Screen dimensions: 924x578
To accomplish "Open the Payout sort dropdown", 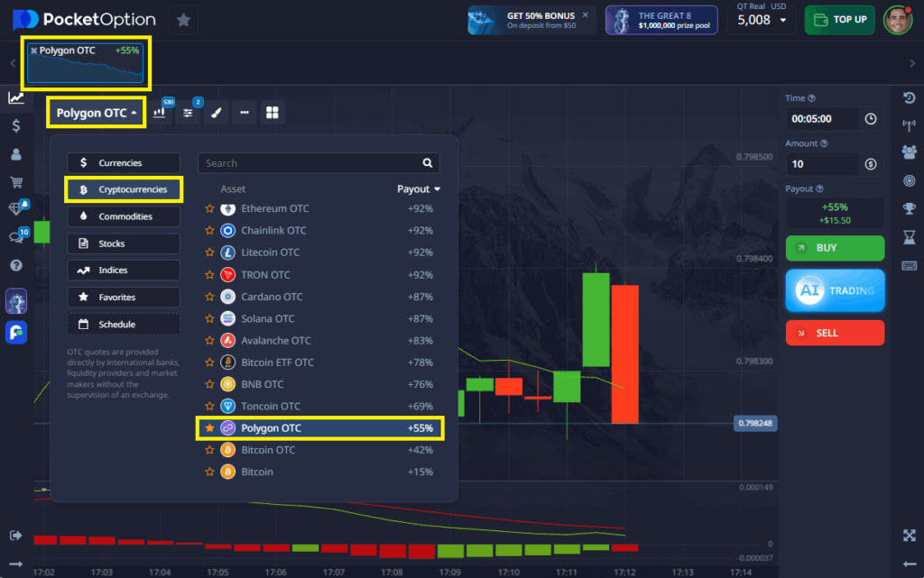I will 418,188.
